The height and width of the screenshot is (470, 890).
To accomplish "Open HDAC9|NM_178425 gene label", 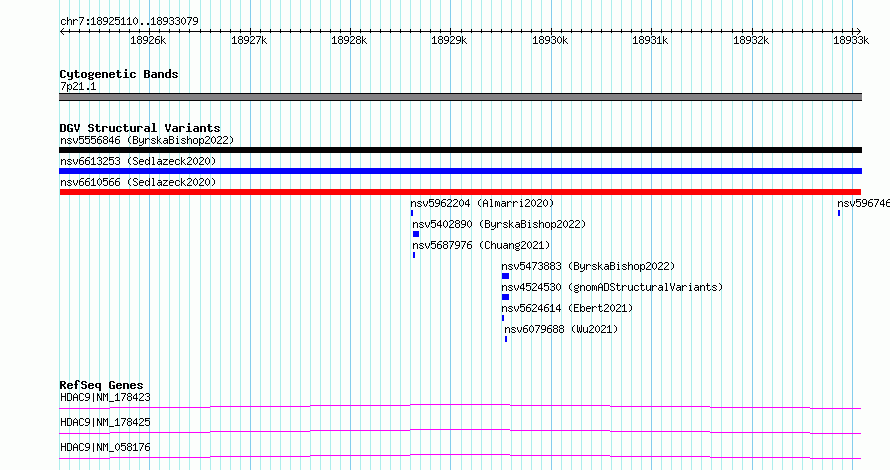I will [x=105, y=422].
